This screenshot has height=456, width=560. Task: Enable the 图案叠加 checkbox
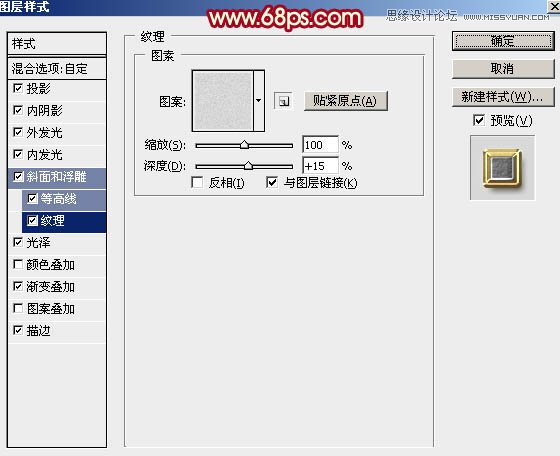pyautogui.click(x=18, y=309)
